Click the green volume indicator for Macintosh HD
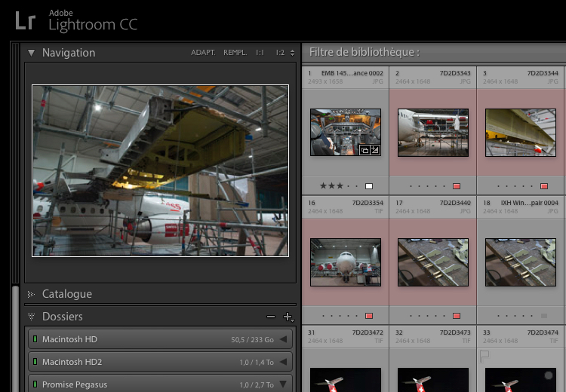 click(35, 340)
